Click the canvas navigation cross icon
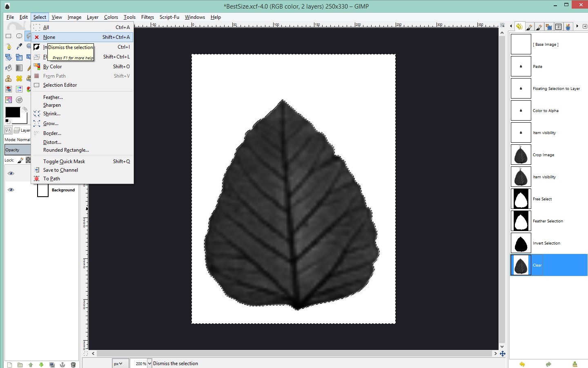Viewport: 588px width, 368px height. [502, 353]
